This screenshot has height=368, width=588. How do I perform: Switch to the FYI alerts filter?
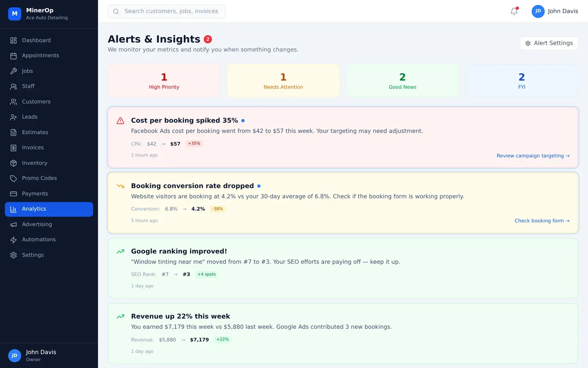point(521,81)
